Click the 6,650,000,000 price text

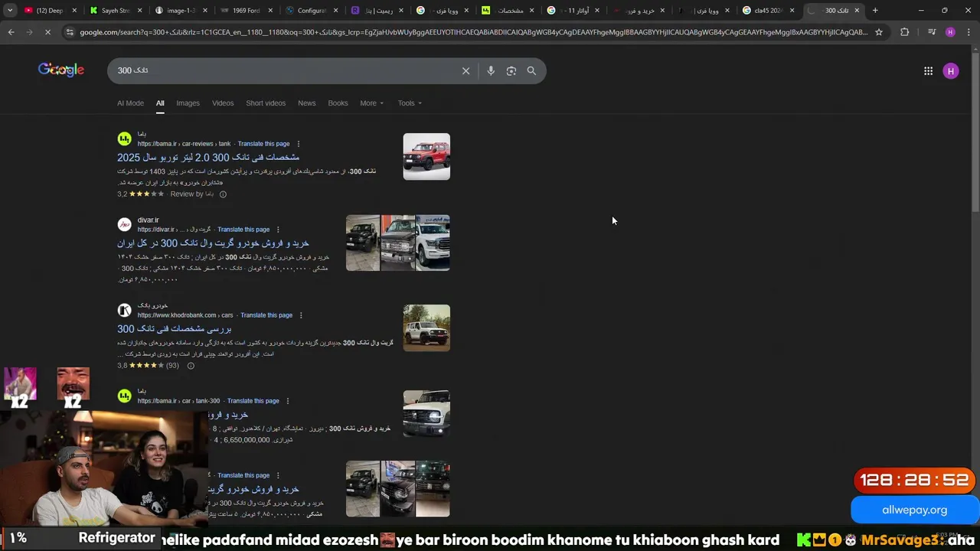coord(246,440)
